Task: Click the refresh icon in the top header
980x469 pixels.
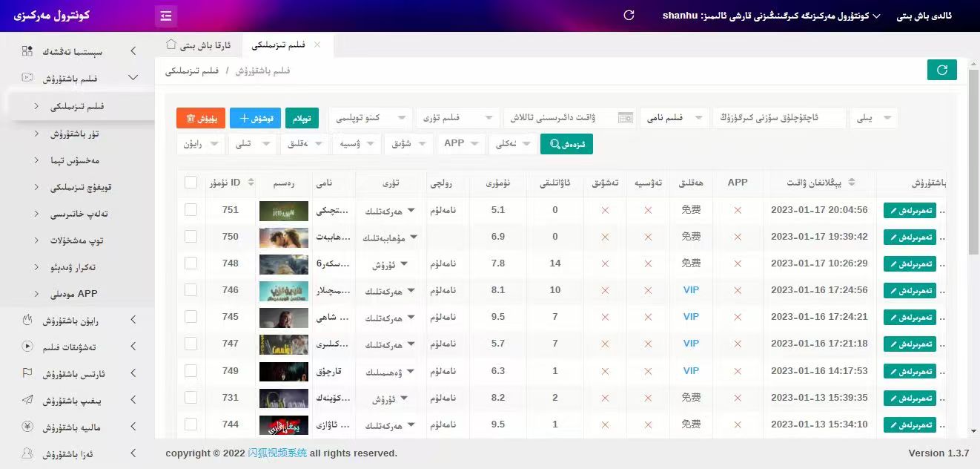Action: point(629,16)
